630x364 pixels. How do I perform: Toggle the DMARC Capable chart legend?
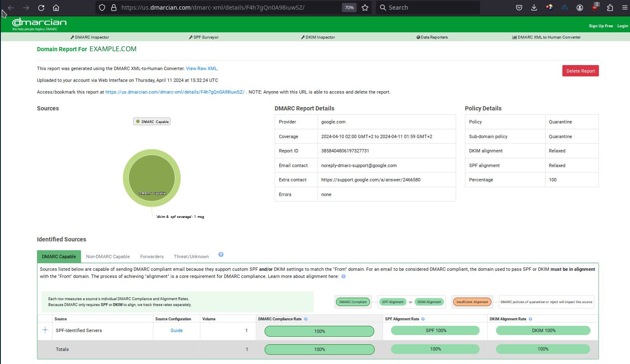(x=152, y=122)
